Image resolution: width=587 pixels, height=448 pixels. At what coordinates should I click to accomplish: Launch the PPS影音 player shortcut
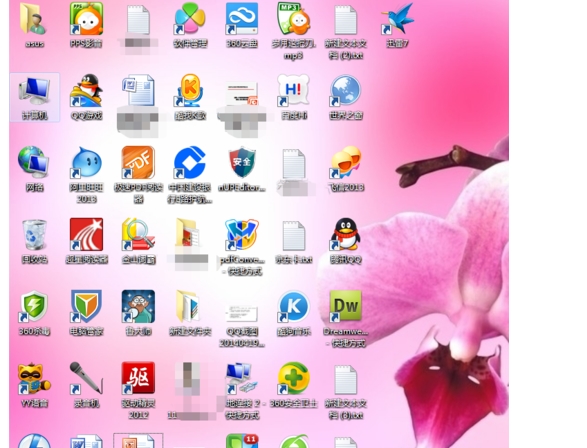click(86, 25)
